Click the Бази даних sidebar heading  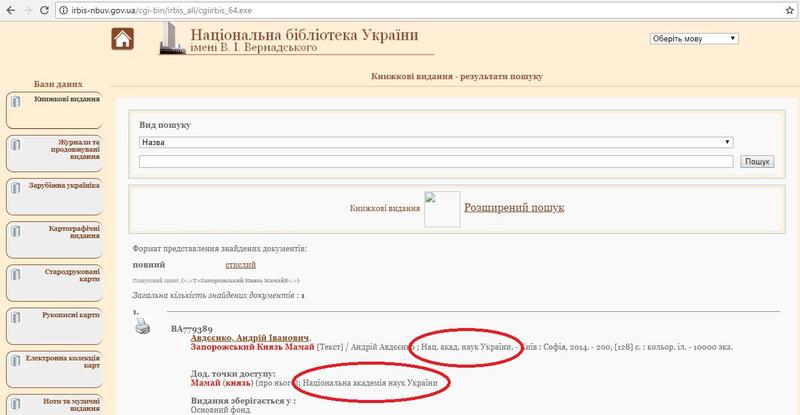tap(58, 84)
